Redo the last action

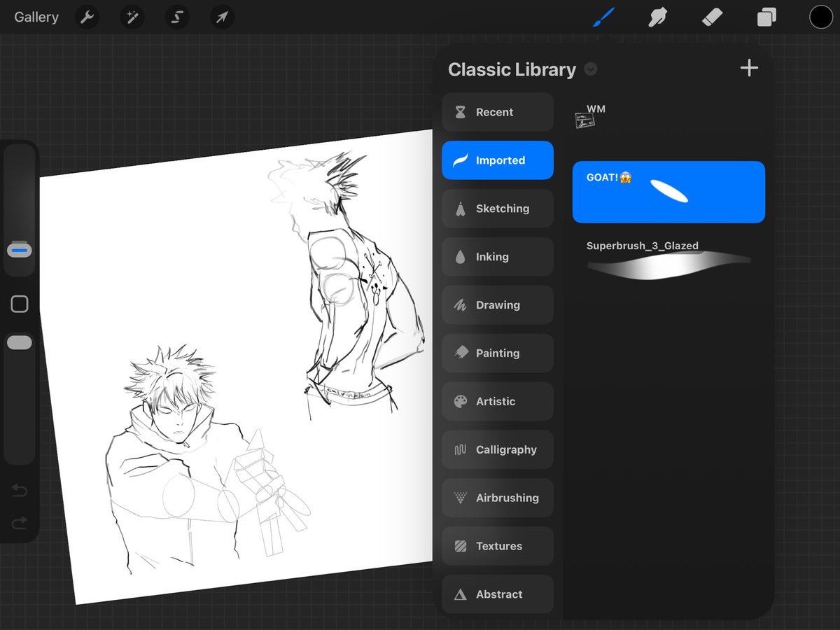pyautogui.click(x=20, y=522)
